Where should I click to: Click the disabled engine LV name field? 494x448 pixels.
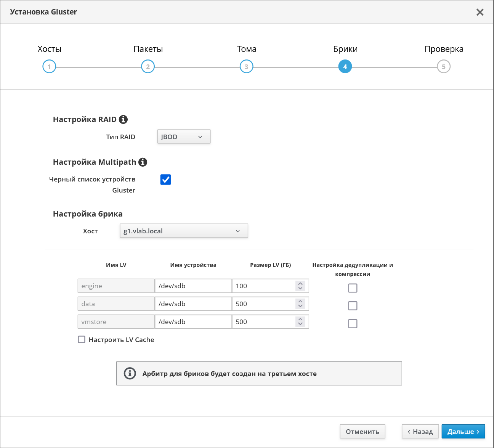click(116, 286)
